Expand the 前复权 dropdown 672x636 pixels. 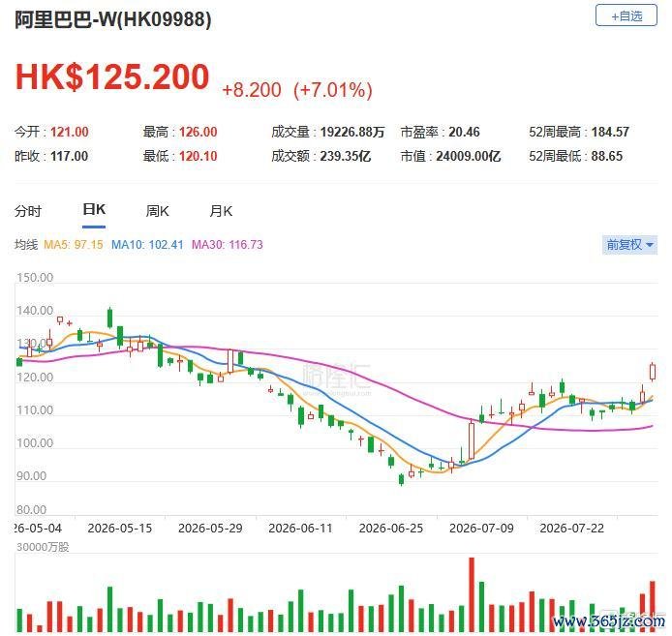click(x=629, y=245)
